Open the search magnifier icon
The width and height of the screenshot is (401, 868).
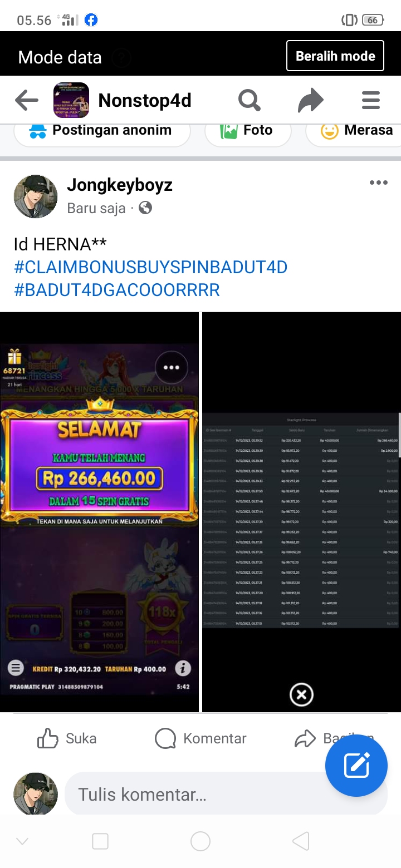click(250, 101)
